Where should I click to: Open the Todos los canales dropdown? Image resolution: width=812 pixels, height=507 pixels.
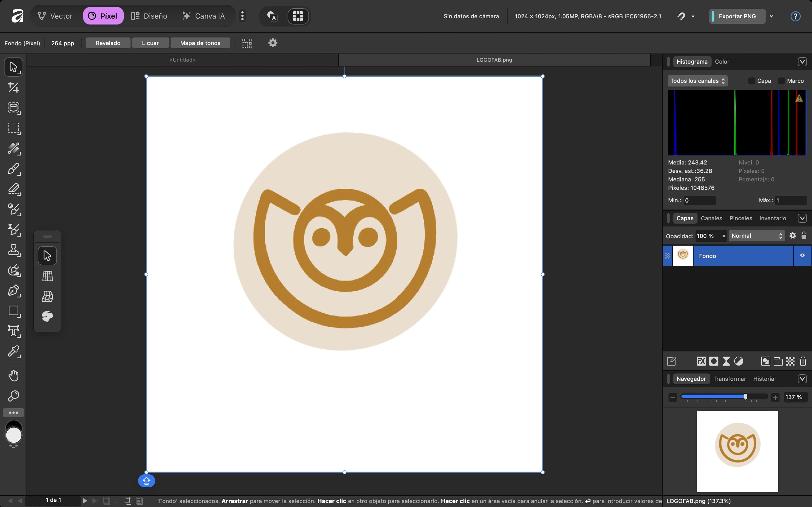(x=697, y=81)
